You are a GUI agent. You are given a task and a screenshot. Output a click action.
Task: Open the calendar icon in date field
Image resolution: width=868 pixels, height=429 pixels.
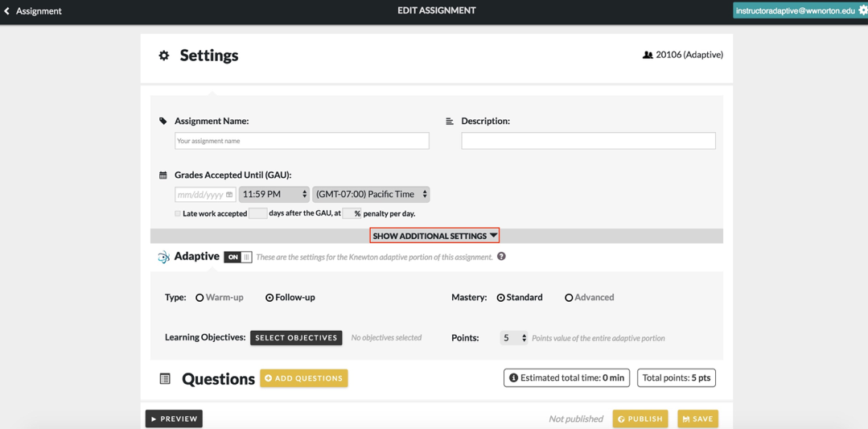click(229, 195)
